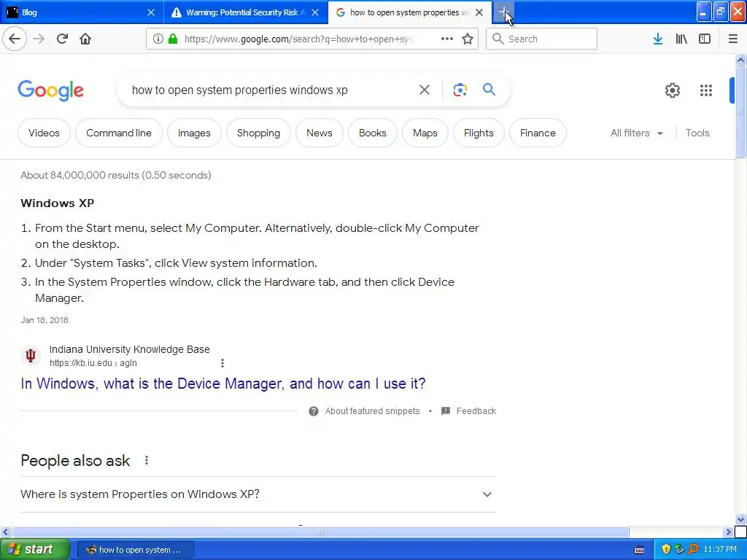Reload the current page
Image resolution: width=747 pixels, height=560 pixels.
tap(62, 39)
